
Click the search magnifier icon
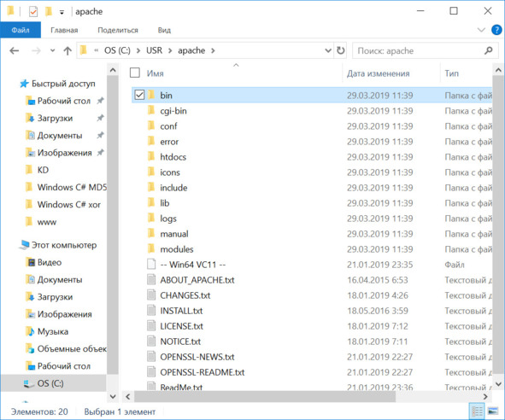488,50
